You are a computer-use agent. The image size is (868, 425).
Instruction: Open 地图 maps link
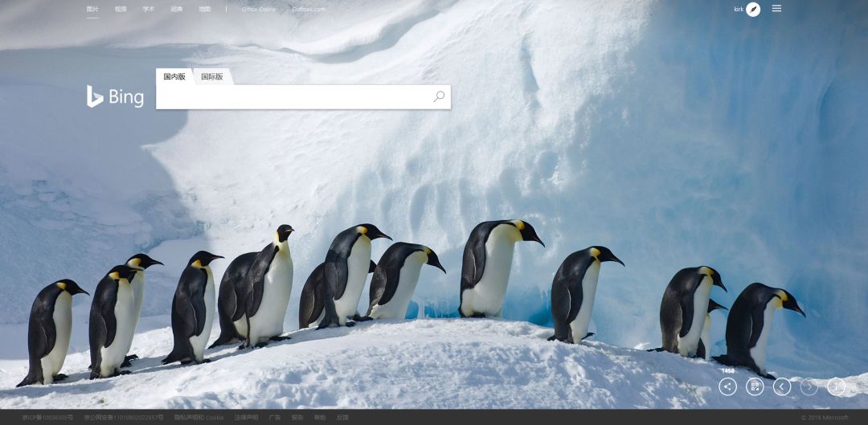[205, 10]
